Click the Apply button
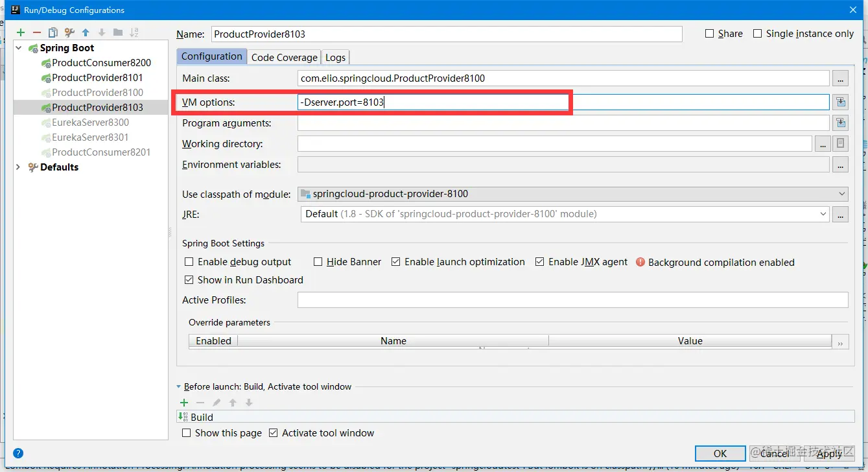 coord(829,453)
